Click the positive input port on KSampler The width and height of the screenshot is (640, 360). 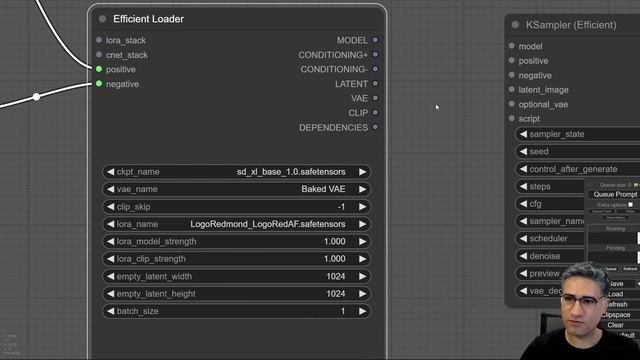511,60
